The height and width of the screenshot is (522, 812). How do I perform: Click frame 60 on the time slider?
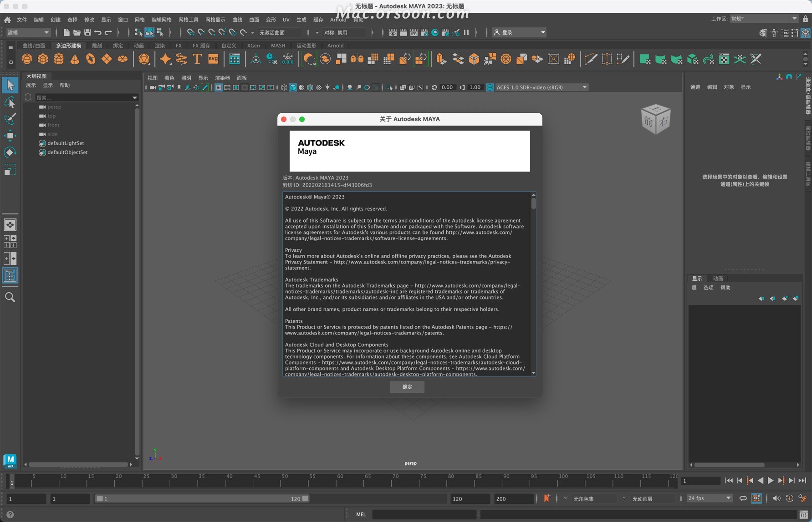340,481
